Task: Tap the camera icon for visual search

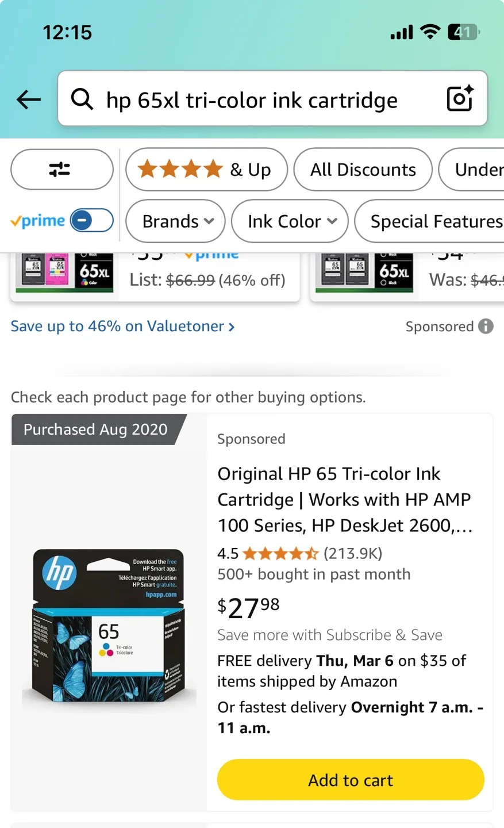Action: (x=459, y=99)
